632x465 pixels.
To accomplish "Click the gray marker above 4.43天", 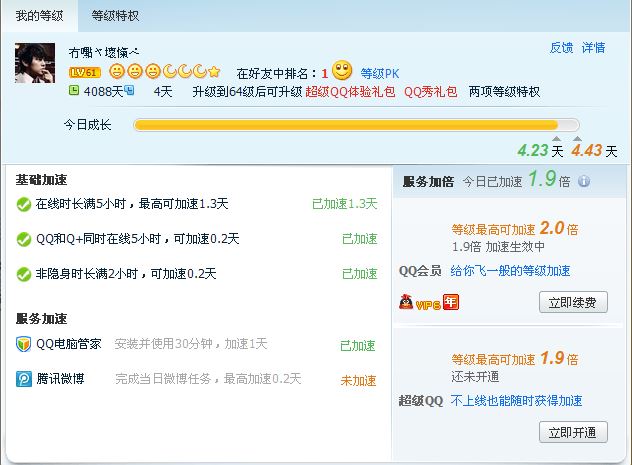I will click(577, 139).
